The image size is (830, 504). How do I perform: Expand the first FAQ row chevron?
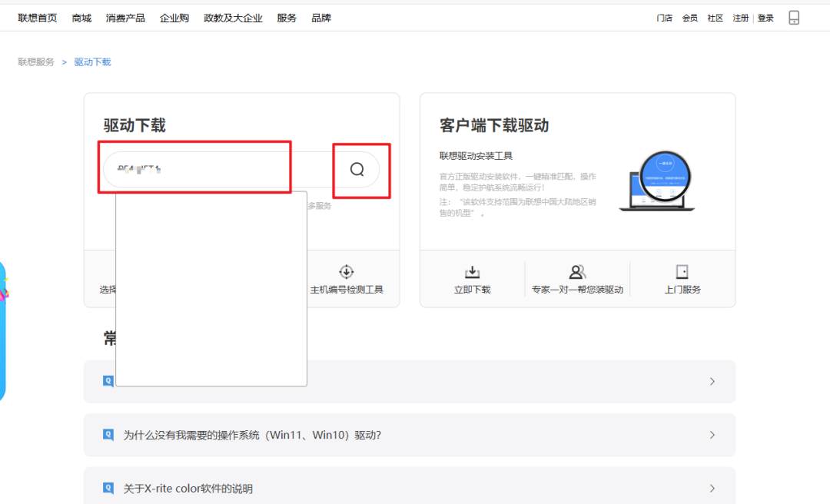click(712, 381)
